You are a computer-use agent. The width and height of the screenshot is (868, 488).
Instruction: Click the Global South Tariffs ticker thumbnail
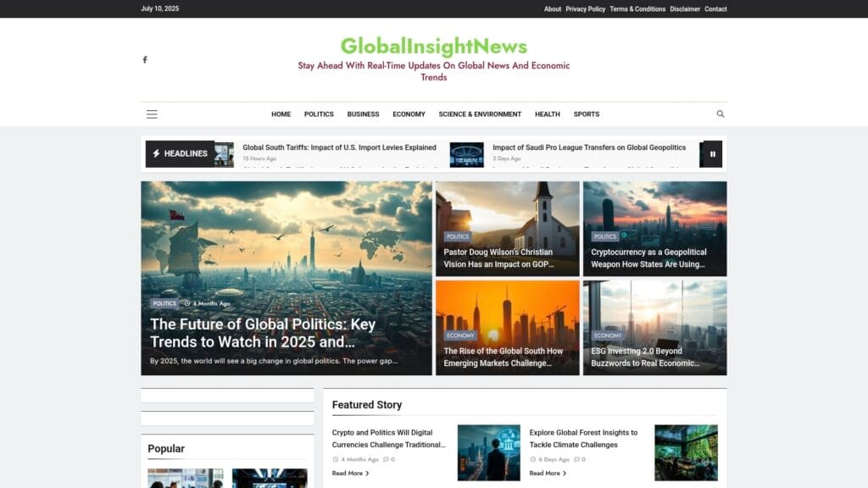[224, 154]
